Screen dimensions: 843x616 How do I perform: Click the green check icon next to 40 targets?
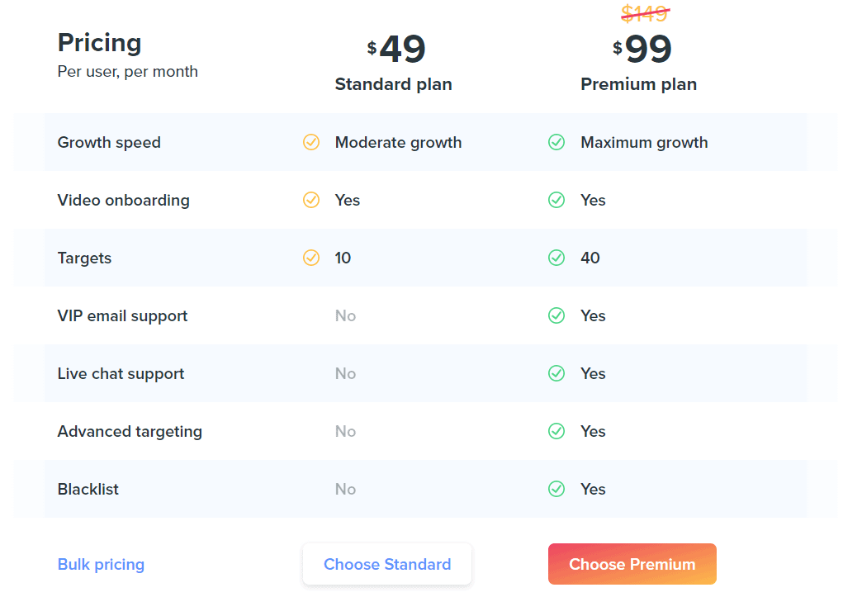556,258
